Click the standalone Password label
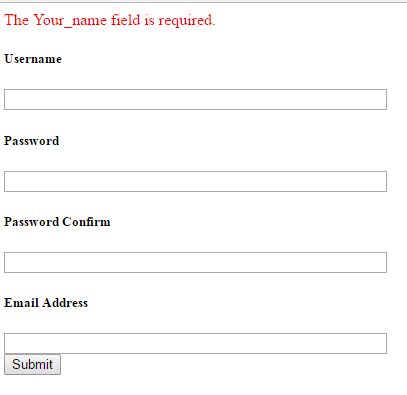Viewport: 407px width, 395px height. point(32,141)
